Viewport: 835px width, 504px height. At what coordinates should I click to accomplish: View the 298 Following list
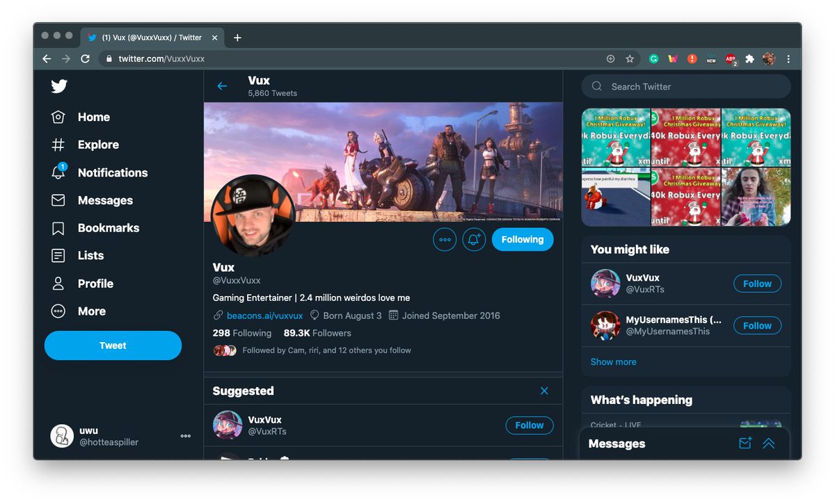point(242,333)
